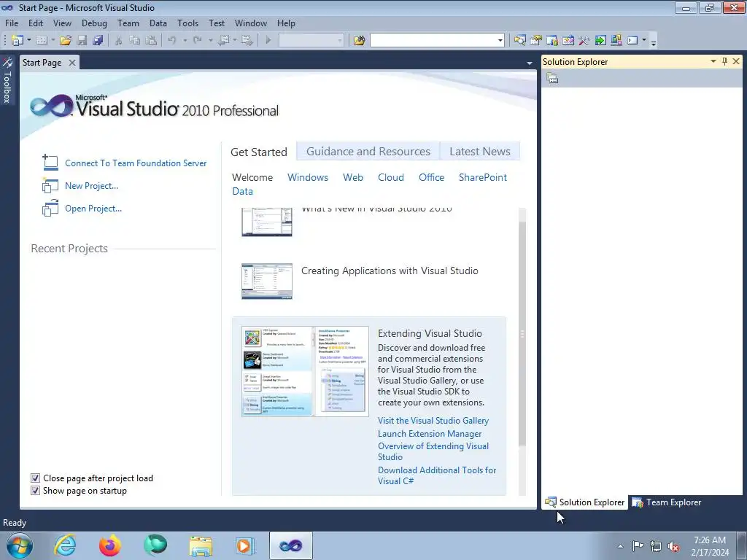The width and height of the screenshot is (747, 560).
Task: Click the Add New Item toolbar icon
Action: 42,41
